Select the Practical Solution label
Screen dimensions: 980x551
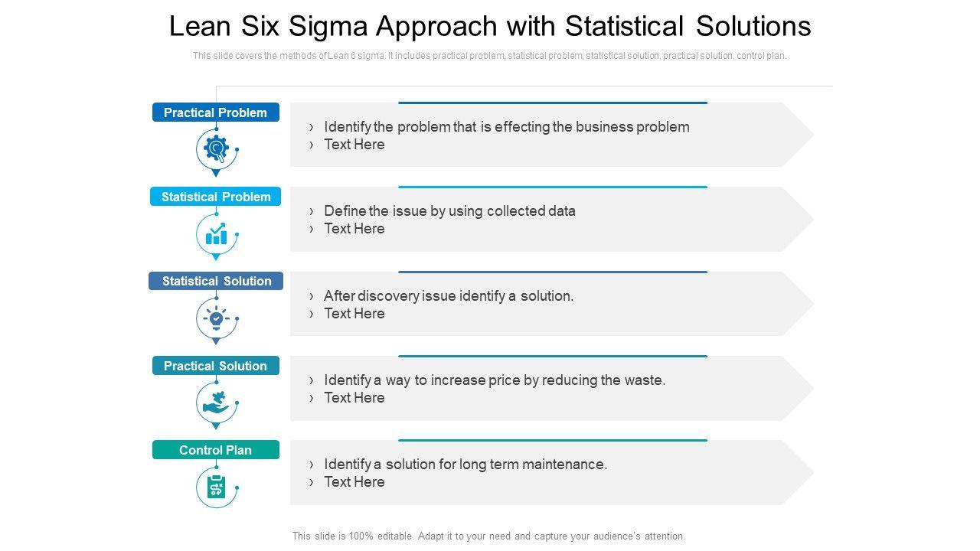pos(215,366)
